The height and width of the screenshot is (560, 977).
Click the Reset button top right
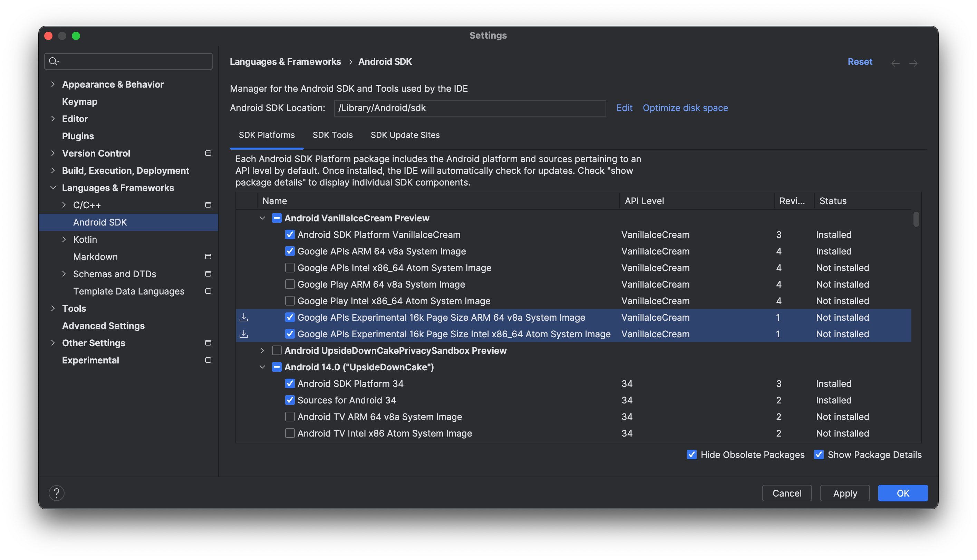coord(860,61)
